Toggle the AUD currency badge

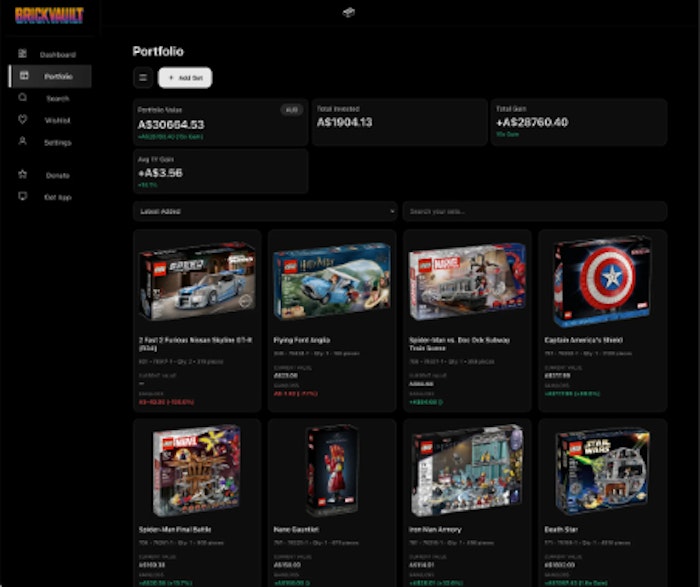[x=292, y=110]
